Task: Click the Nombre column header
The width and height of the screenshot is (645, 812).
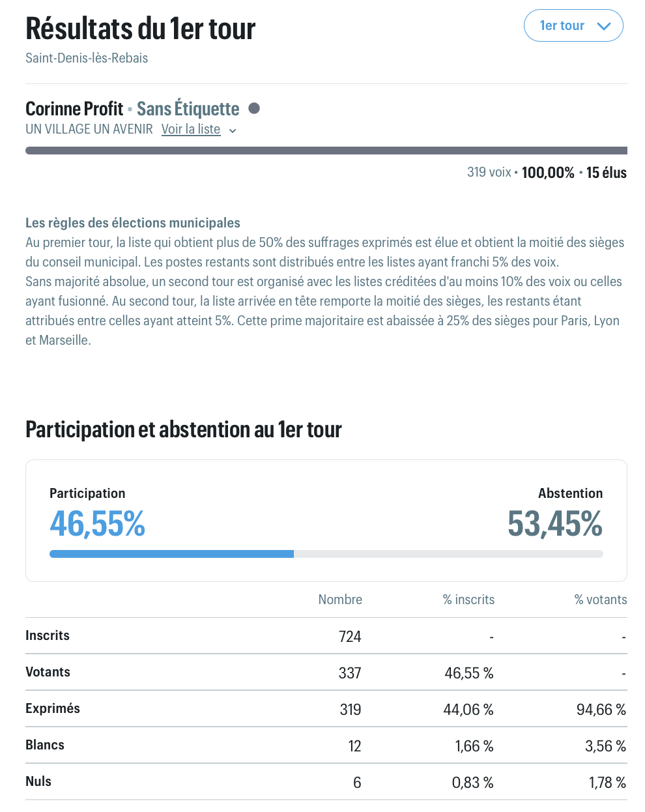Action: click(340, 600)
